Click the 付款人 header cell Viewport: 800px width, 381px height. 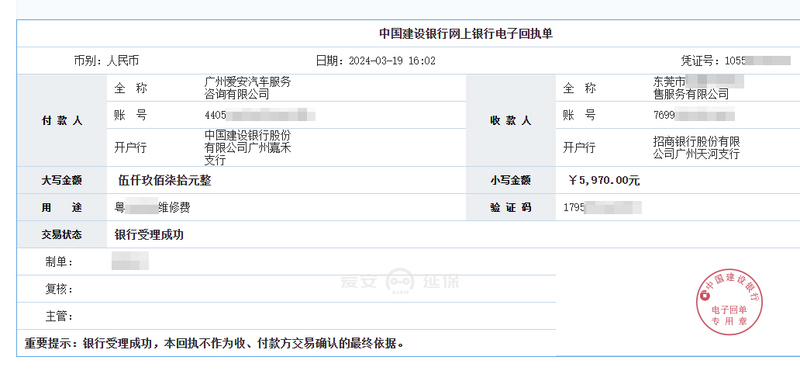62,121
